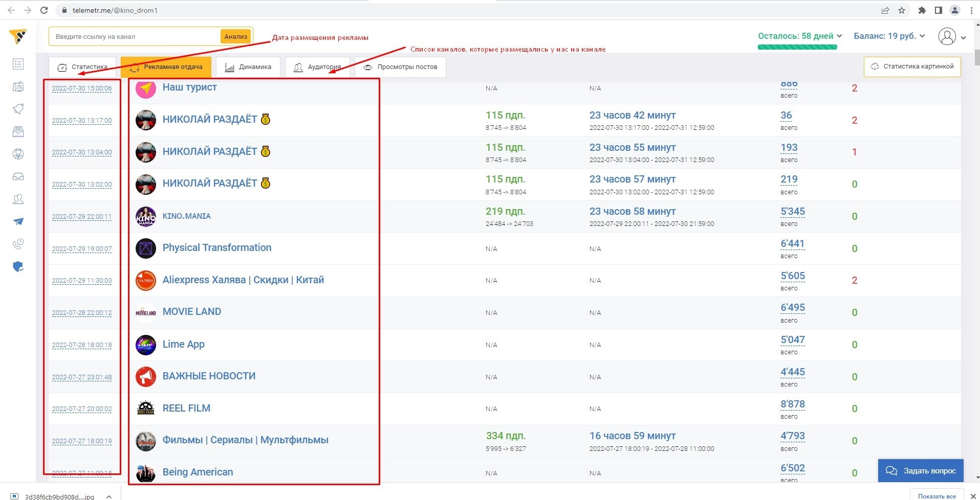Click the date link 2022-07-29 22:00:11
Viewport: 980px width, 500px height.
click(82, 217)
